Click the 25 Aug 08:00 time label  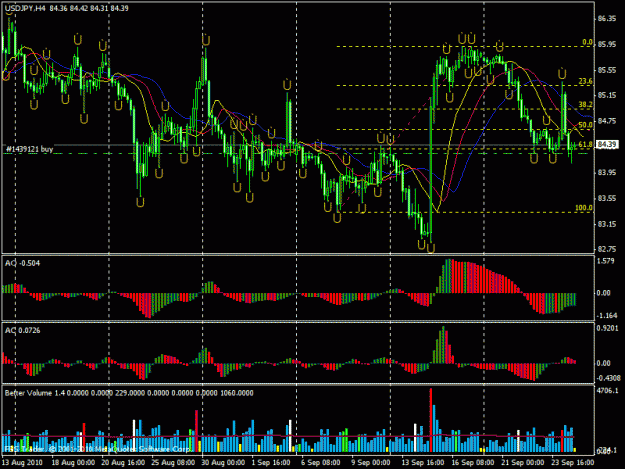click(x=173, y=463)
